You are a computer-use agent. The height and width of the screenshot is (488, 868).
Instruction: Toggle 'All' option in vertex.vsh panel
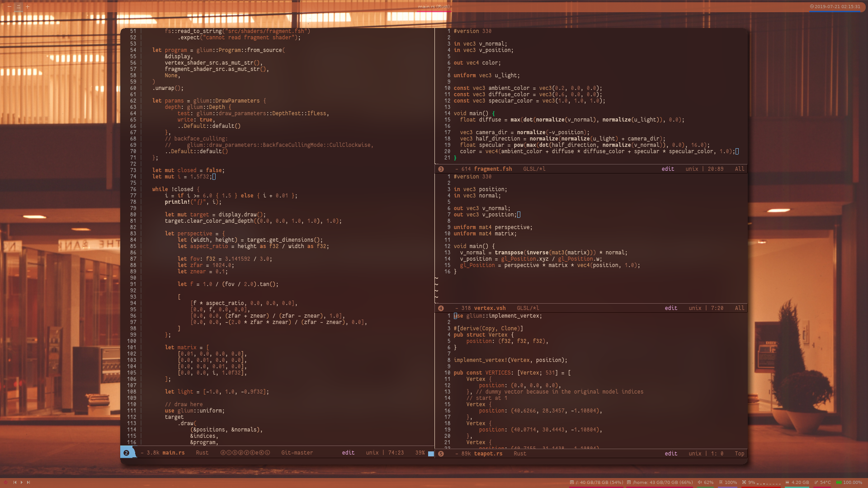[x=739, y=308]
